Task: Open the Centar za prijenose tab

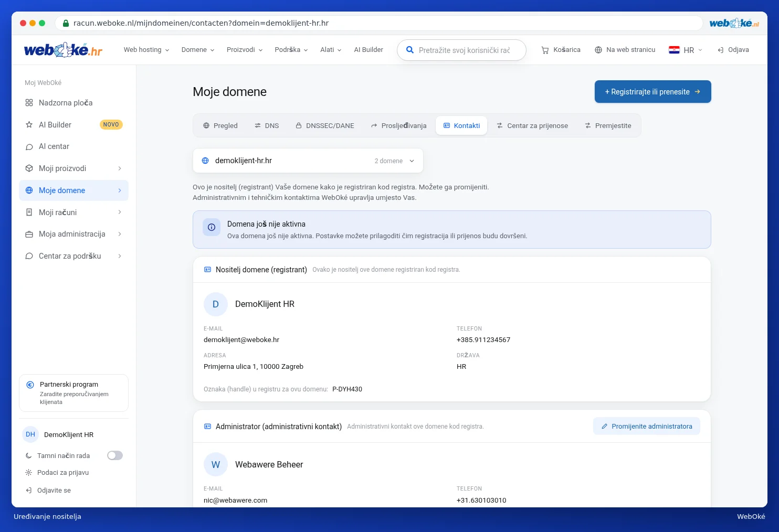Action: 532,126
